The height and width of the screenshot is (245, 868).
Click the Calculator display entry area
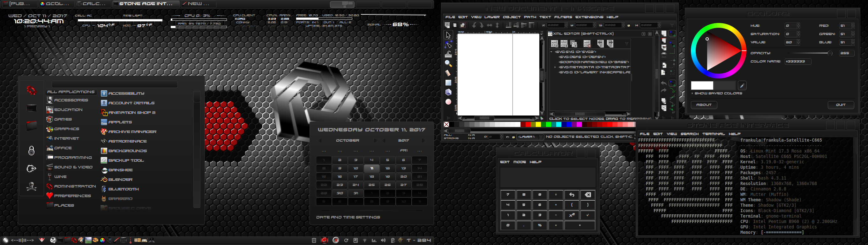coord(548,177)
